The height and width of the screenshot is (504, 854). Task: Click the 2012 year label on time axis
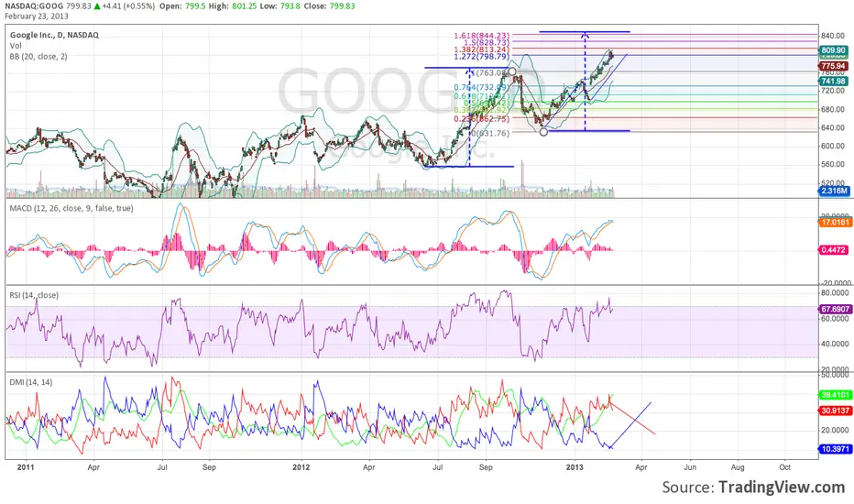click(301, 467)
